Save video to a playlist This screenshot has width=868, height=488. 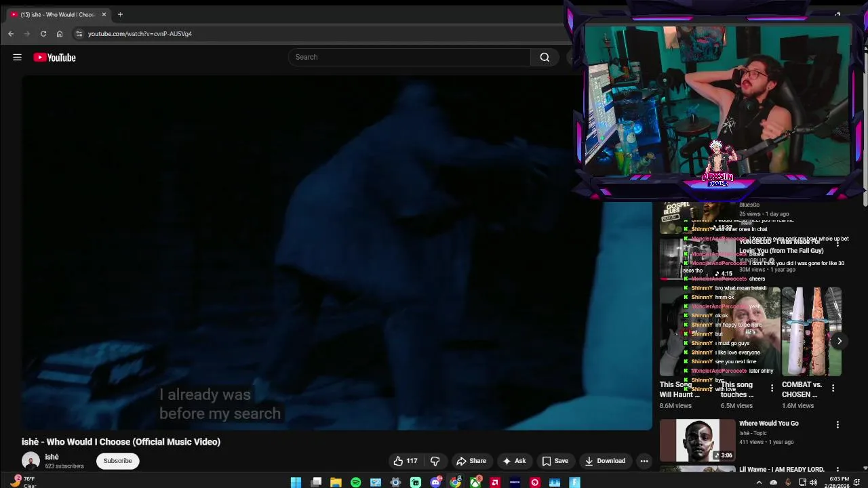pyautogui.click(x=555, y=461)
